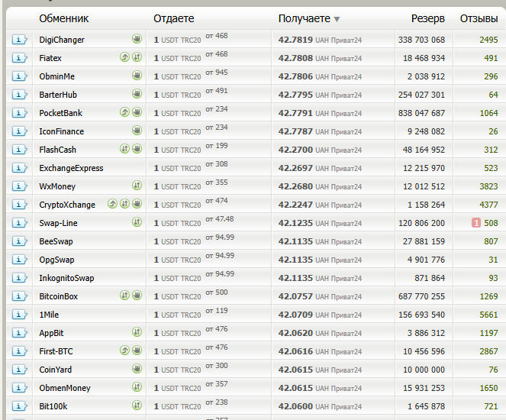506x420 pixels.
Task: Click the hand badge icon in the ObminMe row
Action: 137,76
